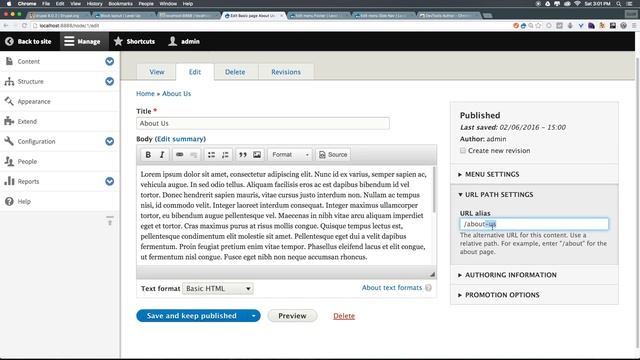Expand the Promotion Options section
Image resolution: width=640 pixels, height=360 pixels.
click(502, 295)
